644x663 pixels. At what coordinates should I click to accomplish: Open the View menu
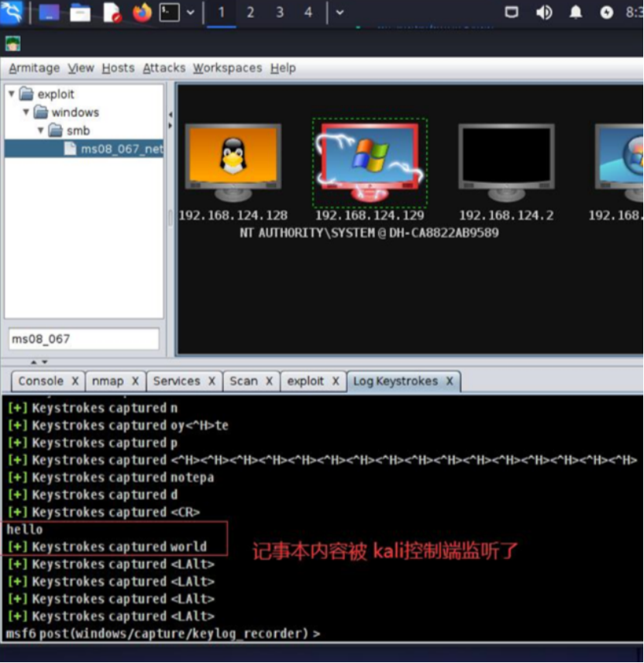tap(81, 67)
